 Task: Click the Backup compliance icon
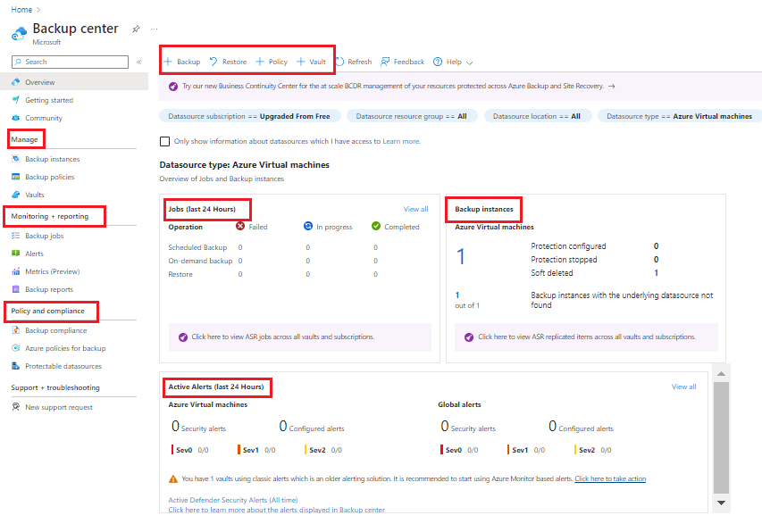pyautogui.click(x=15, y=330)
